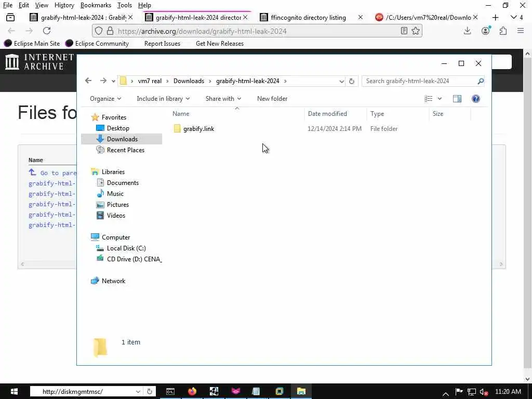The width and height of the screenshot is (532, 399).
Task: Open Firefox Edit menu
Action: tap(23, 5)
